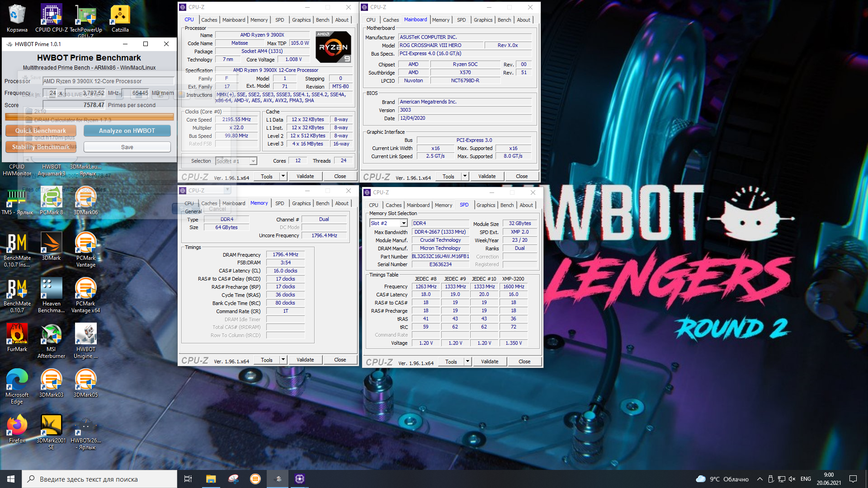The image size is (868, 488).
Task: Open SPD tab in Memory window
Action: coord(280,203)
